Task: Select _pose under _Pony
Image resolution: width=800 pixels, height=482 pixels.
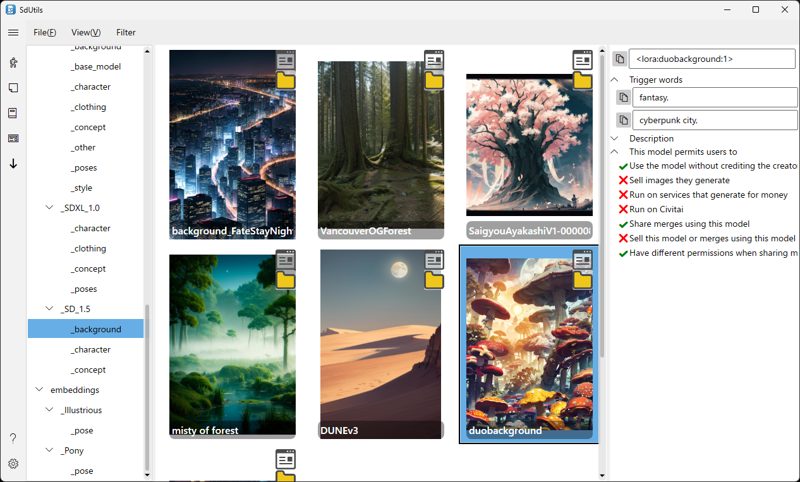Action: point(82,471)
